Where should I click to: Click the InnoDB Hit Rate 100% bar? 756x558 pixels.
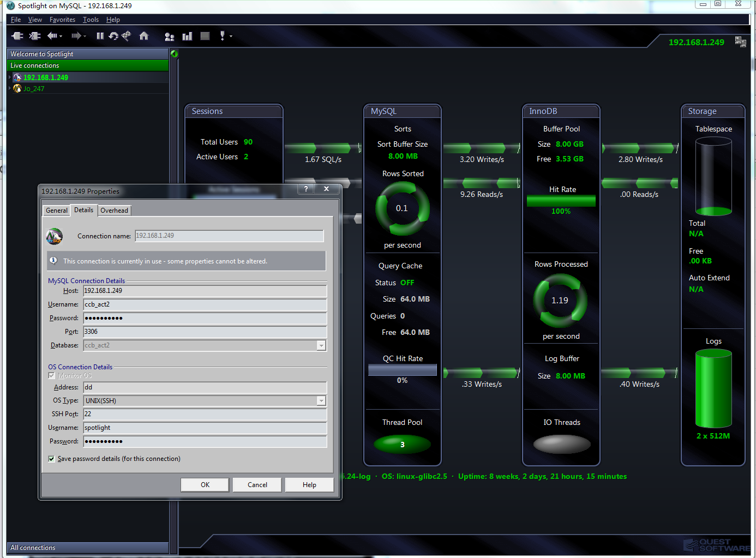pos(561,201)
